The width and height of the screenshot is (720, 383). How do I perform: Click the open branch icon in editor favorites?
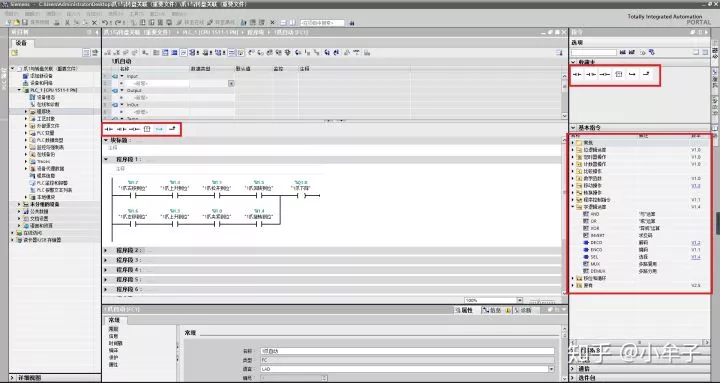[159, 130]
